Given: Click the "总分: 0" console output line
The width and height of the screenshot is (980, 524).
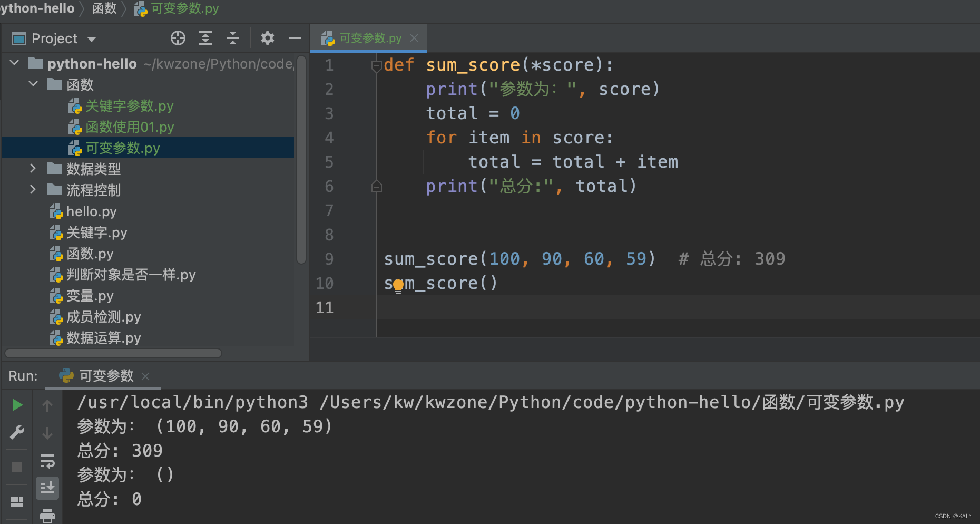Looking at the screenshot, I should click(110, 499).
